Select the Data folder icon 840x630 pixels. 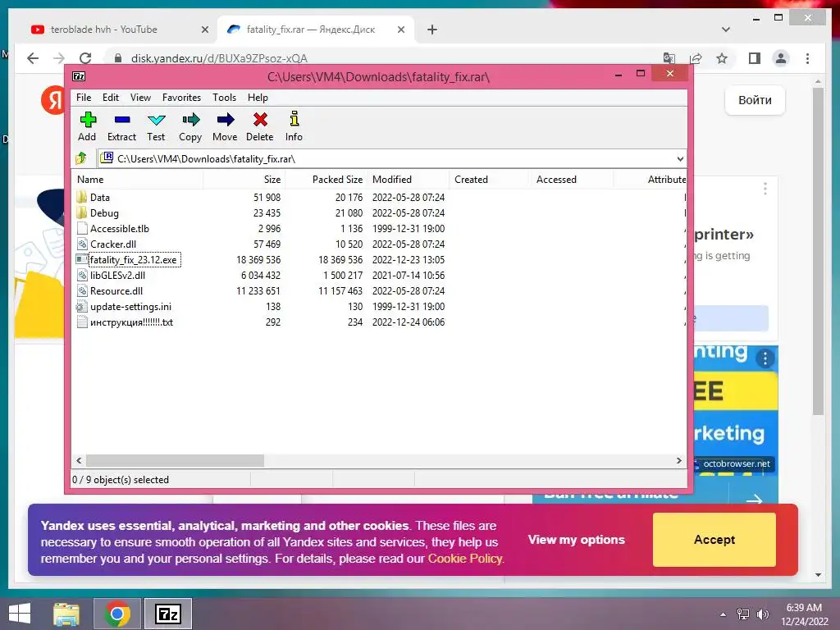click(81, 197)
